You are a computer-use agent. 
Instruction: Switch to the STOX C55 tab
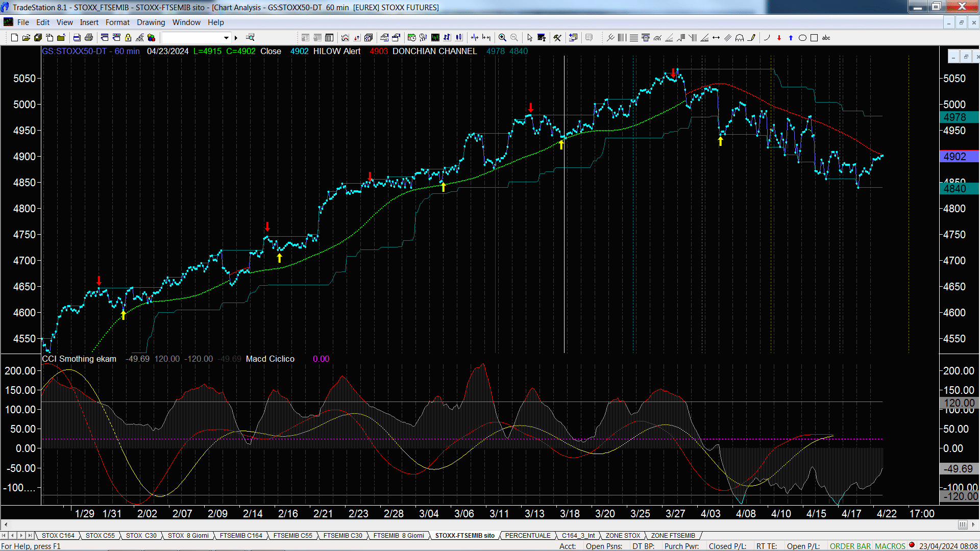pyautogui.click(x=100, y=536)
